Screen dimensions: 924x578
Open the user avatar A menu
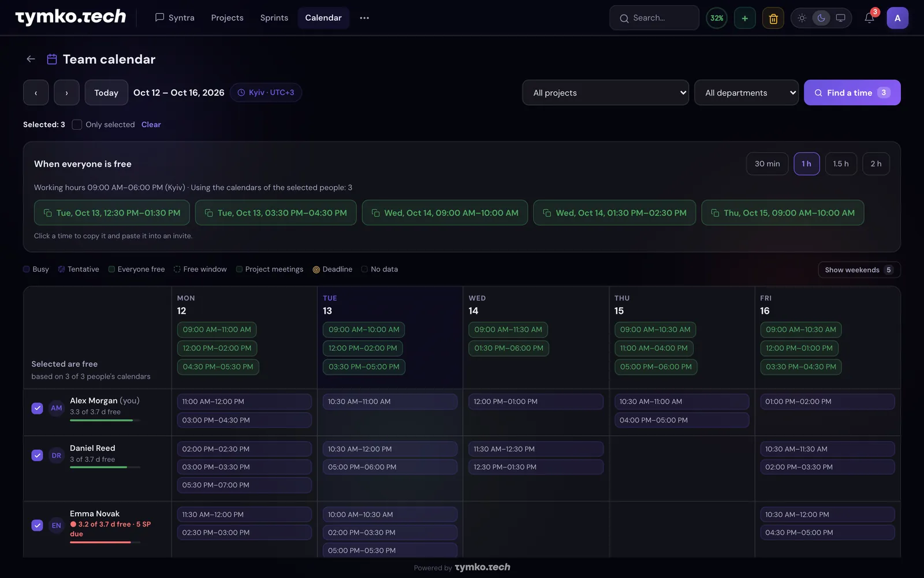[x=897, y=18]
